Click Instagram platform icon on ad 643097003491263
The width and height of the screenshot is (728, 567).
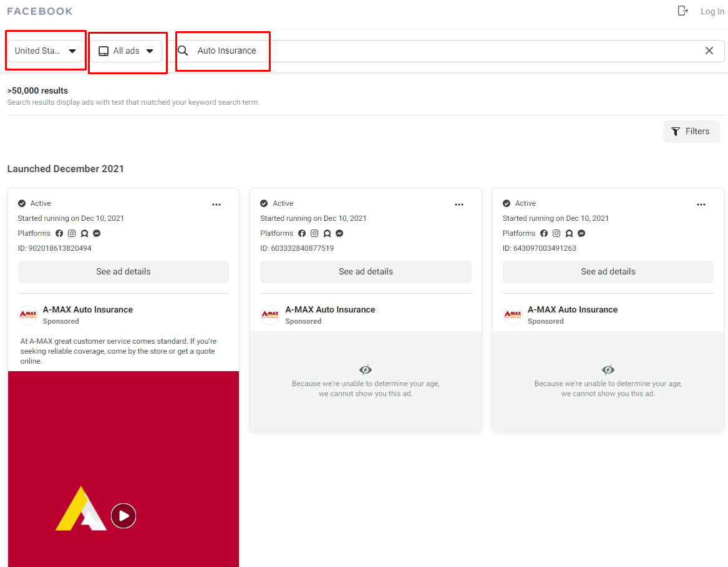pos(556,233)
